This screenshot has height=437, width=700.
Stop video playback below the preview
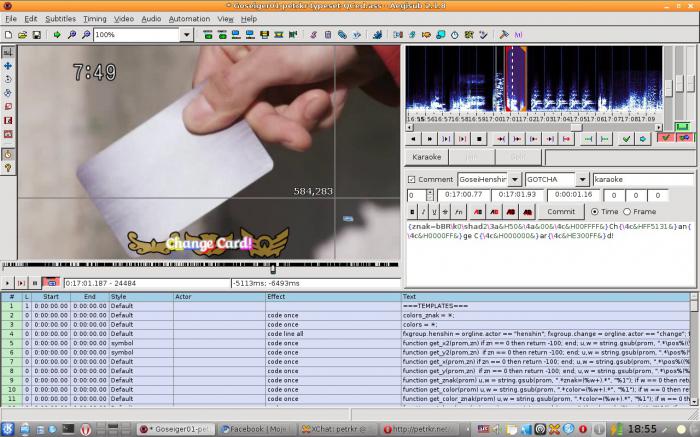tap(35, 283)
